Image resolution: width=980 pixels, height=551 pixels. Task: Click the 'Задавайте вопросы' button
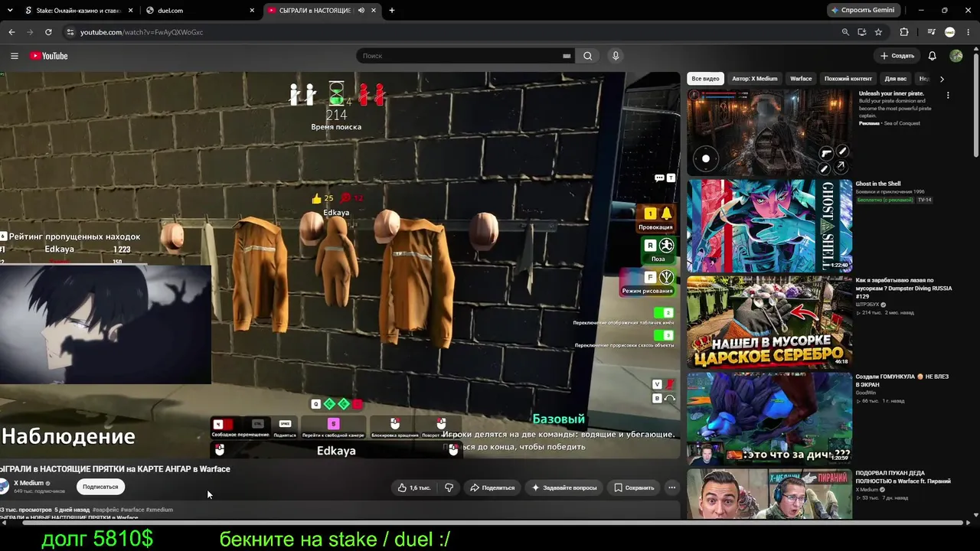563,487
